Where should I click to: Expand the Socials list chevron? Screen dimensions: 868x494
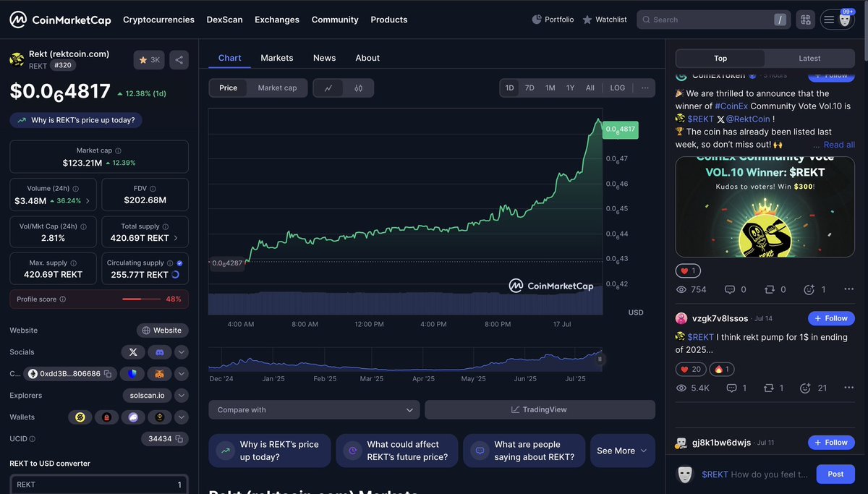[x=182, y=352]
